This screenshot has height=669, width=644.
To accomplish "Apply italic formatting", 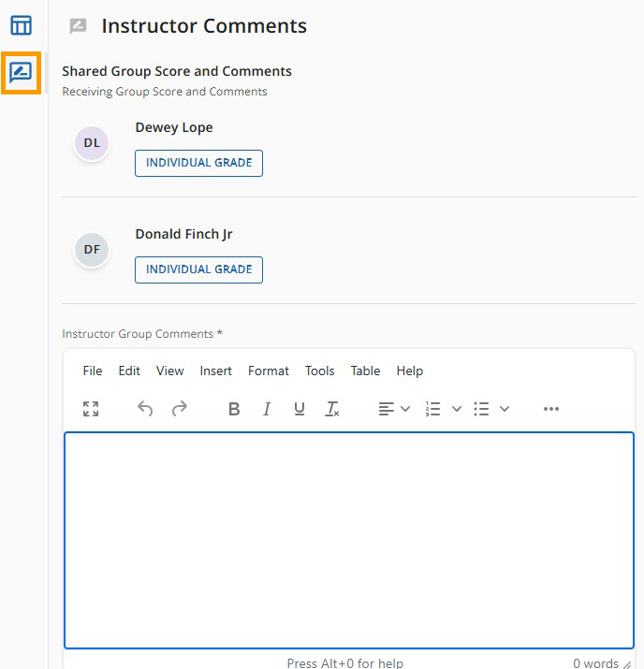I will [x=267, y=409].
